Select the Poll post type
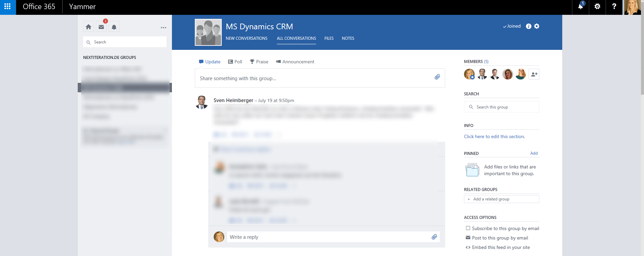Screen dimensions: 644x256 point(235,62)
